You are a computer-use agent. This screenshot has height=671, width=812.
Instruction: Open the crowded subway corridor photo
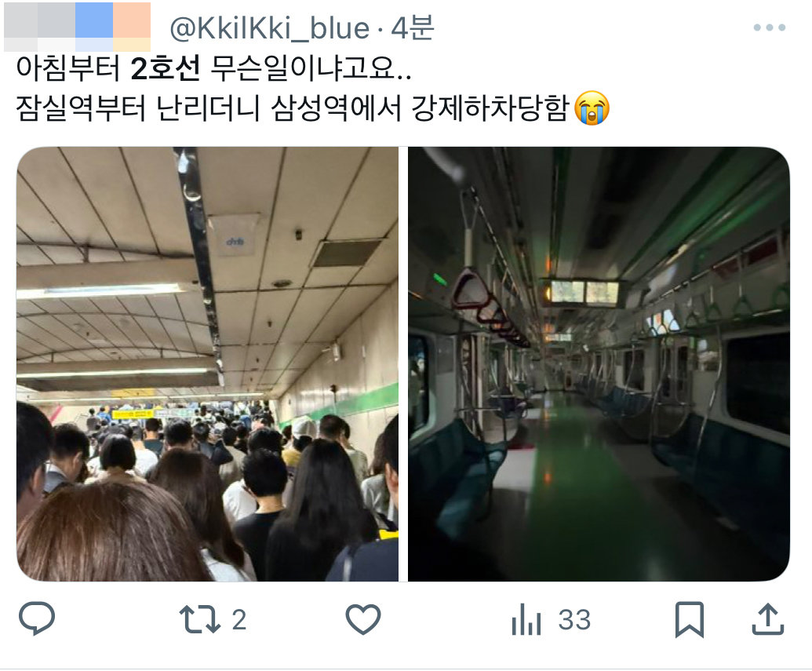click(208, 363)
